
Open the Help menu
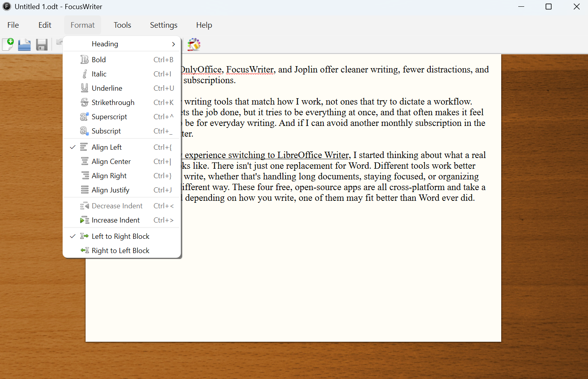coord(204,25)
